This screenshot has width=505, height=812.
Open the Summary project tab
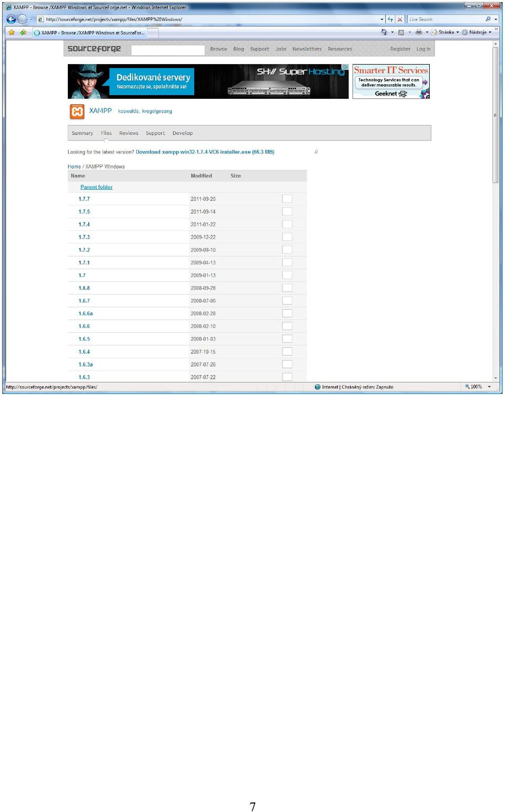[83, 134]
